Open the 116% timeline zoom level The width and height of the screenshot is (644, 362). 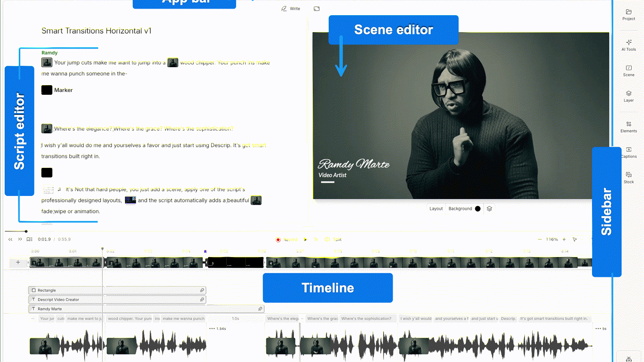[x=552, y=240]
